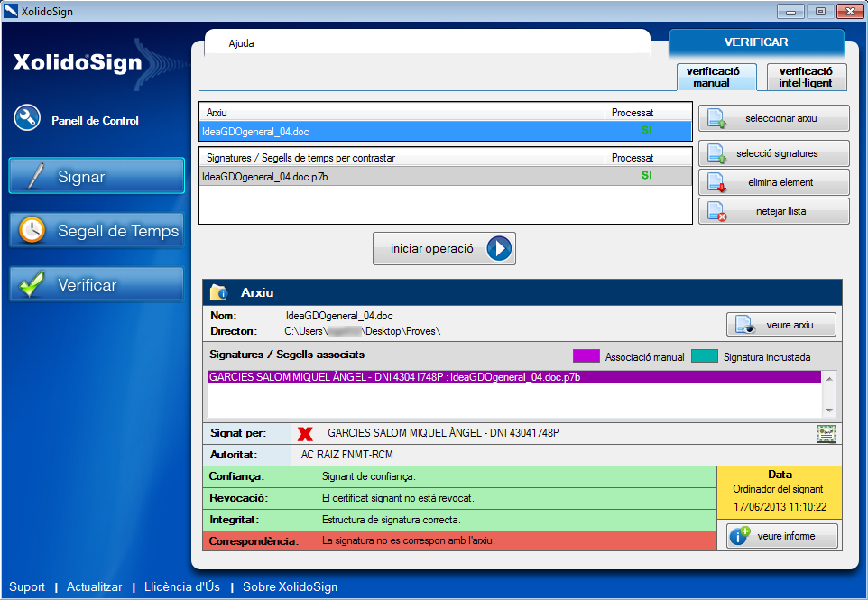Viewport: 868px width, 600px height.
Task: Click the folder info icon beside Arxiu header
Action: click(x=219, y=292)
